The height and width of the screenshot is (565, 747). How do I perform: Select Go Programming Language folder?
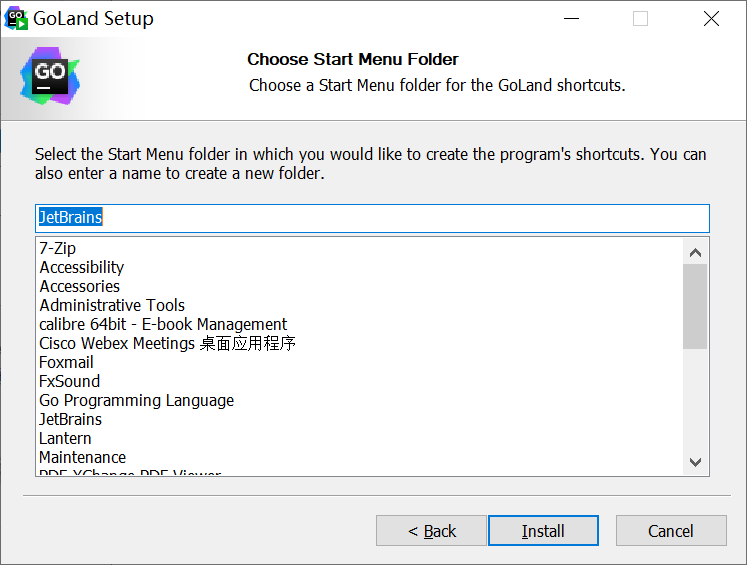pyautogui.click(x=136, y=400)
